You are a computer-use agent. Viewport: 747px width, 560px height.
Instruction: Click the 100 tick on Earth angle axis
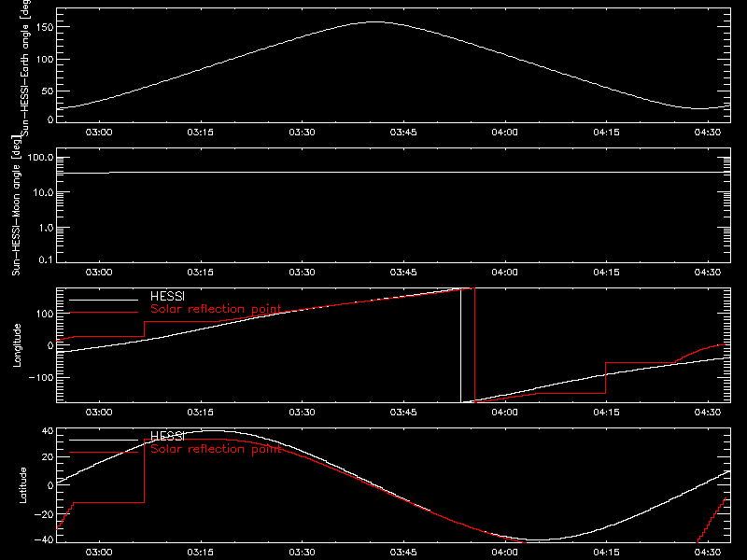point(45,59)
